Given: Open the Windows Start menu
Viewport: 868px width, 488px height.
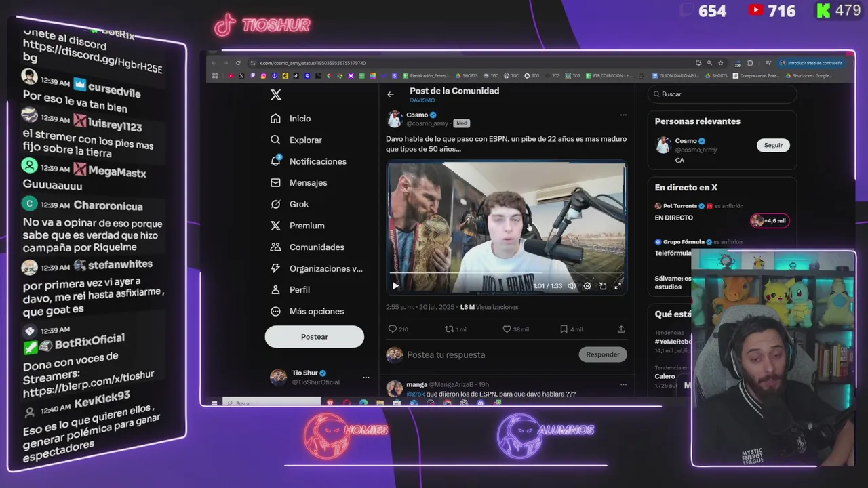Looking at the screenshot, I should (214, 403).
